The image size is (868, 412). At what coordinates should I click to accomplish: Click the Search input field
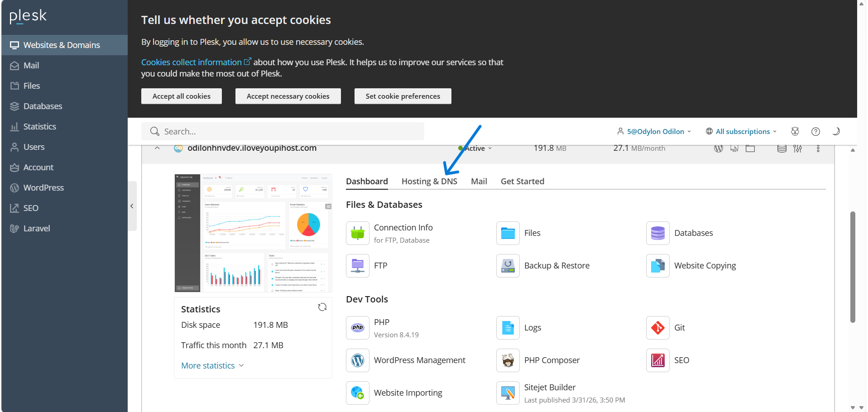pos(283,131)
